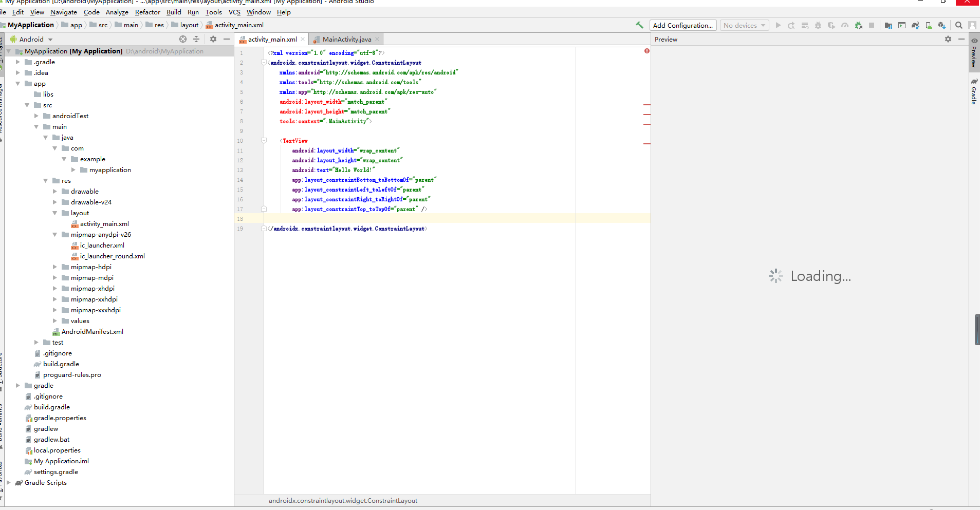Click Collapse All icon in Project panel
The height and width of the screenshot is (510, 980).
pos(196,39)
